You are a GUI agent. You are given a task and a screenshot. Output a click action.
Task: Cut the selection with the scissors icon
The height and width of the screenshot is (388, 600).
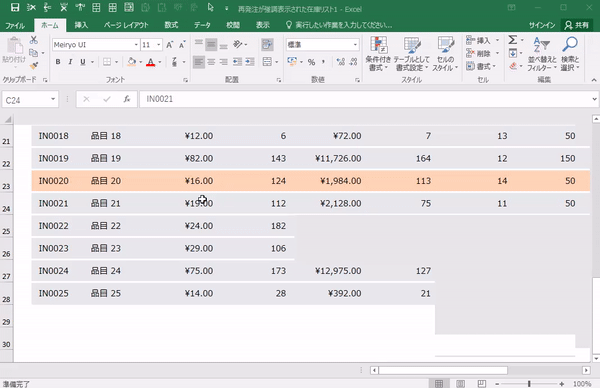coord(34,40)
